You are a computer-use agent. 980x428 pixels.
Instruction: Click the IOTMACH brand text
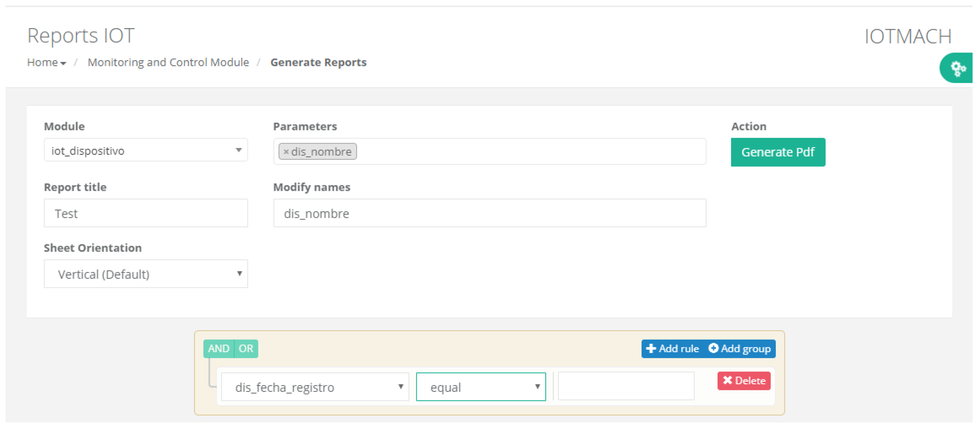point(908,36)
